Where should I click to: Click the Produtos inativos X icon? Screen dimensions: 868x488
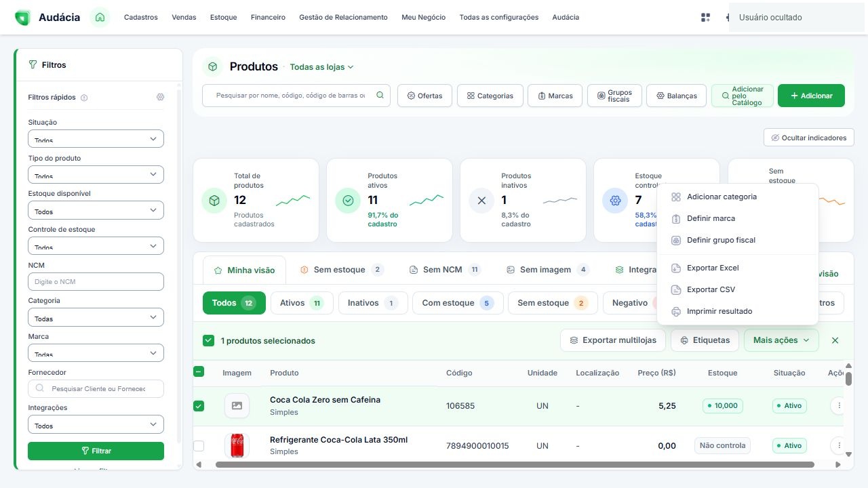[x=481, y=201]
